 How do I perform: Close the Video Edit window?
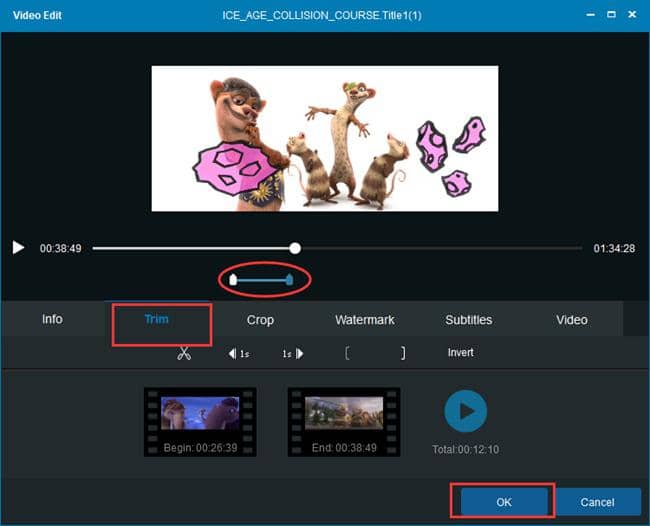[x=632, y=15]
